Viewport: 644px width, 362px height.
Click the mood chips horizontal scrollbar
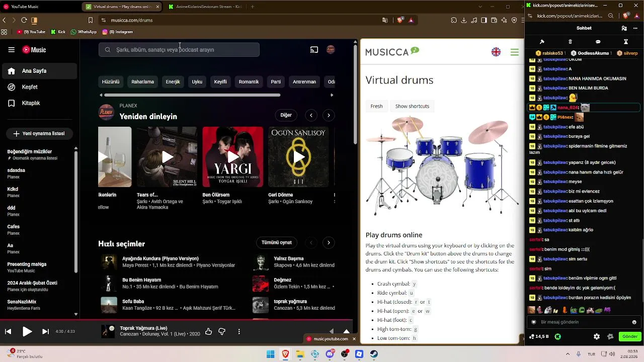[x=192, y=95]
